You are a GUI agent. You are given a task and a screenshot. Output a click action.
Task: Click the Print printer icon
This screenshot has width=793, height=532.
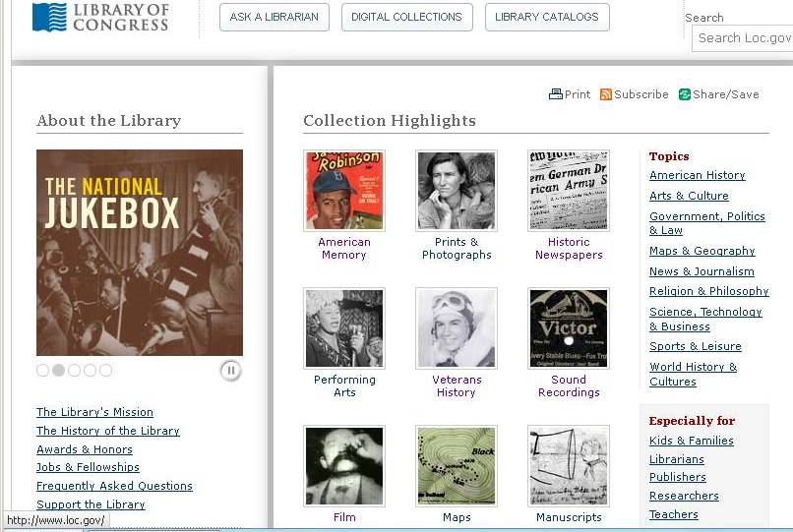(555, 94)
